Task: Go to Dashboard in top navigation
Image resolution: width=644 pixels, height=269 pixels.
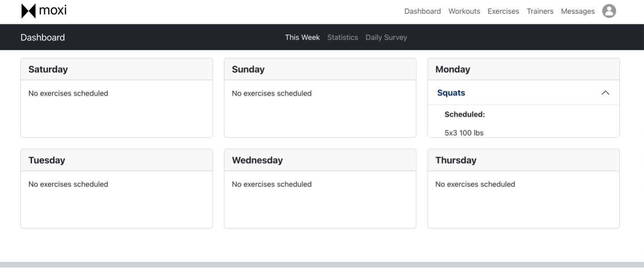Action: (x=422, y=11)
